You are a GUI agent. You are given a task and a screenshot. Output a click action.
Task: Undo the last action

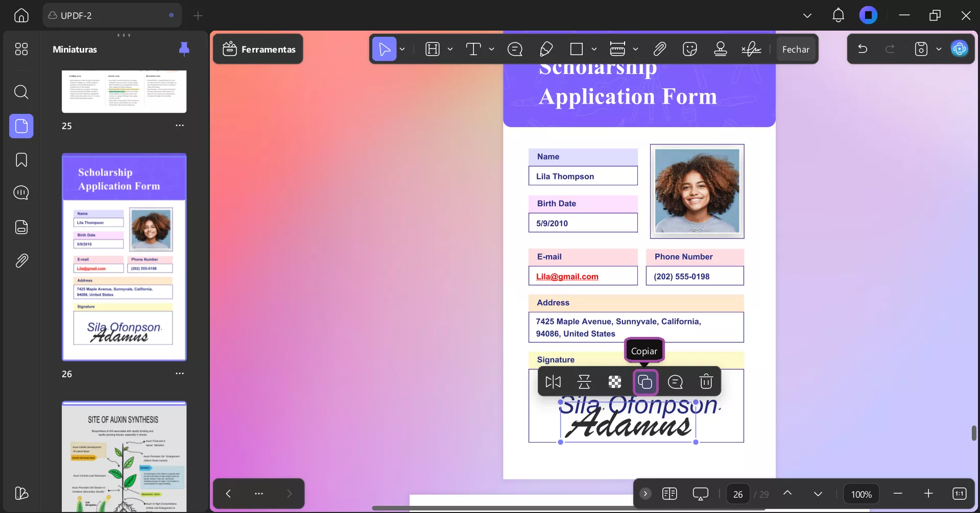[x=863, y=49]
